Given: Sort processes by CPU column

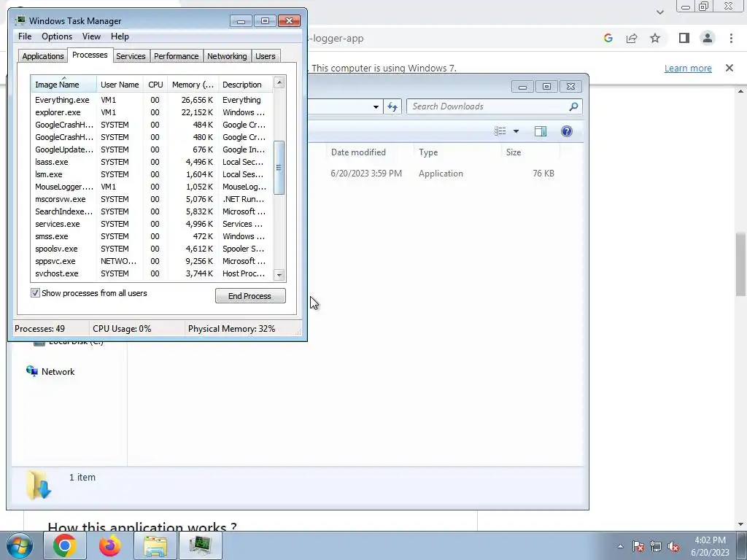Looking at the screenshot, I should (155, 85).
